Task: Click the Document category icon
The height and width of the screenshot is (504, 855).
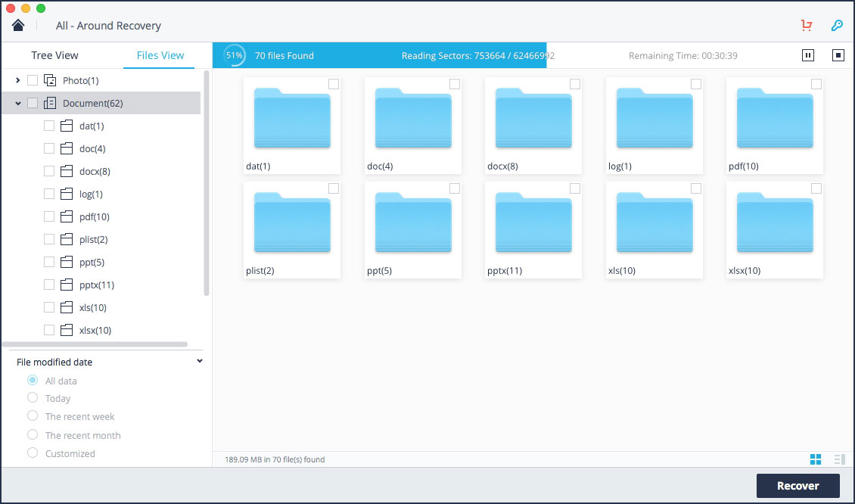Action: point(50,103)
